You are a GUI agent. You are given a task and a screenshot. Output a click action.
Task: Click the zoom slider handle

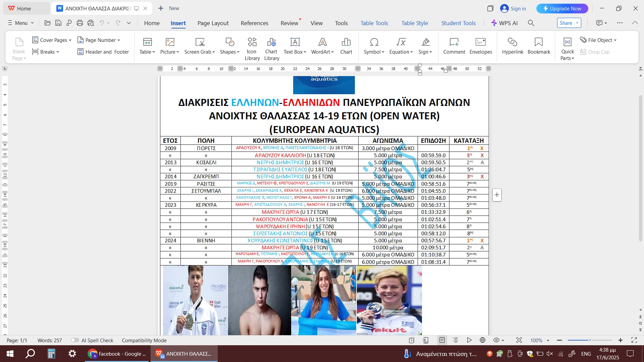590,340
